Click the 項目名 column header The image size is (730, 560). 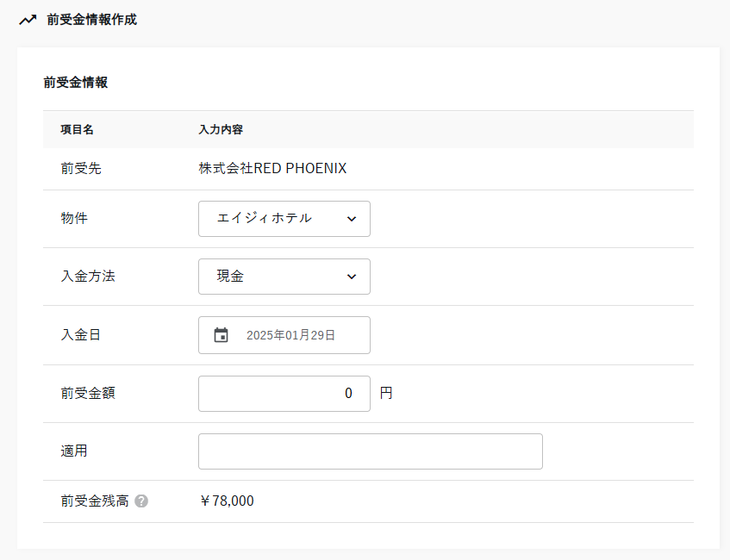pyautogui.click(x=77, y=130)
